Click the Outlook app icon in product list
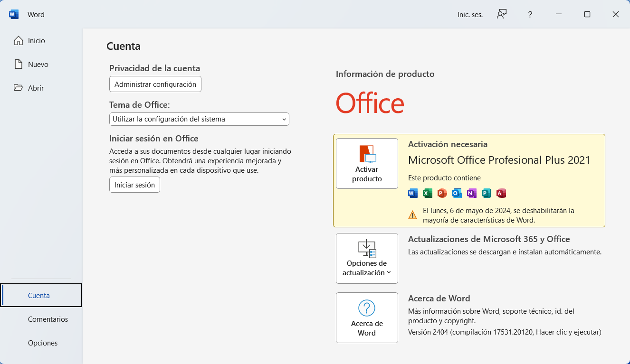 [x=457, y=193]
